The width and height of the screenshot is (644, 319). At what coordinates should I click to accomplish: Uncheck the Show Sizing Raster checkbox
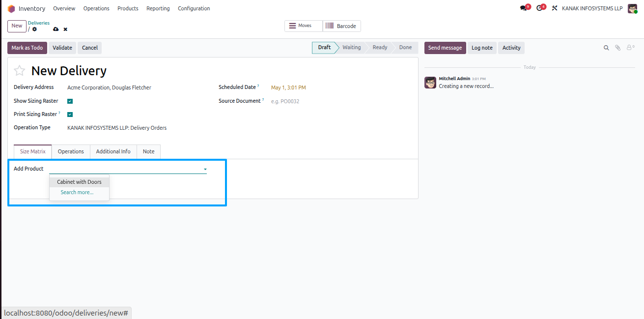click(70, 101)
